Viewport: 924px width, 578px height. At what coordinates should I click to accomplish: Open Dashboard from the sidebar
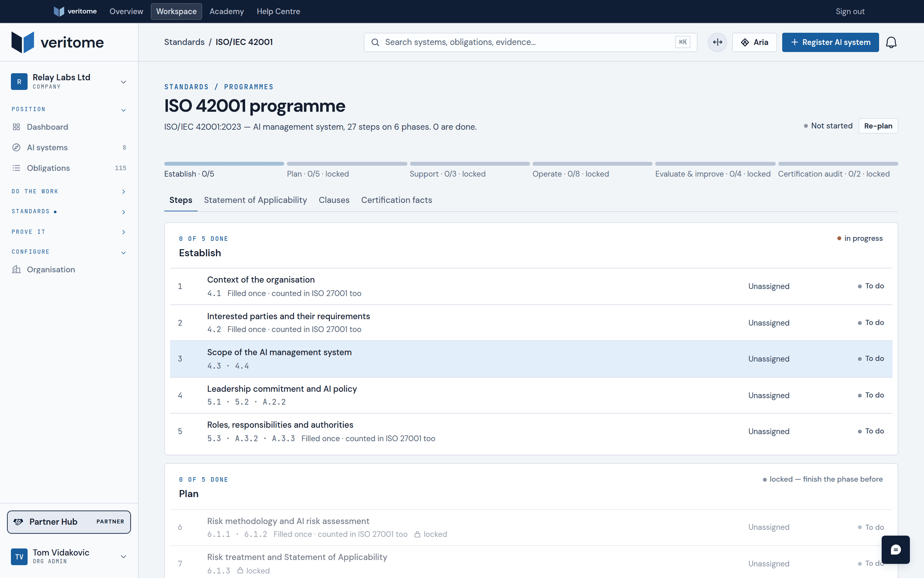click(x=69, y=127)
